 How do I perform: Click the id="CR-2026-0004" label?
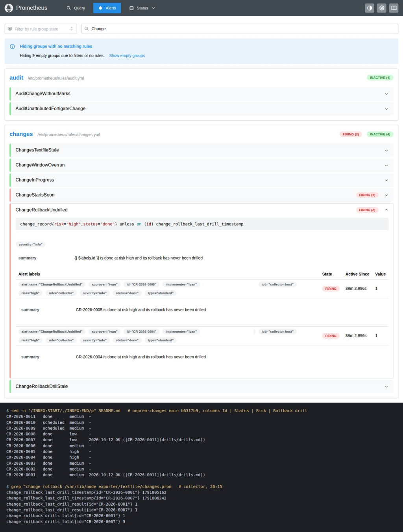click(141, 331)
